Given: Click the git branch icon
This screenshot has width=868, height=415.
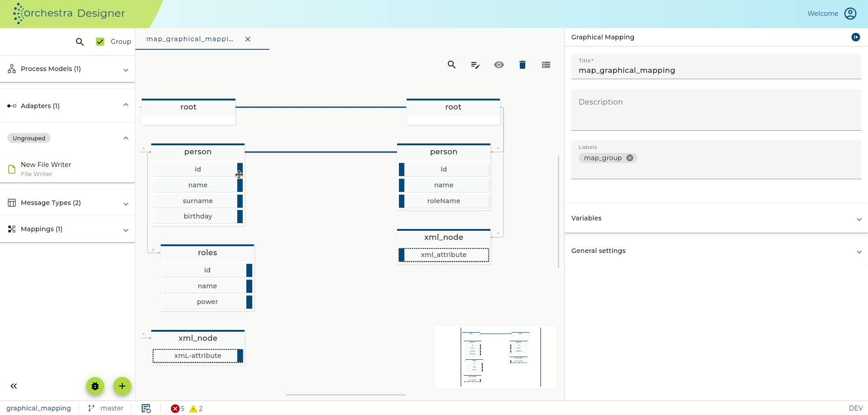Looking at the screenshot, I should point(91,408).
